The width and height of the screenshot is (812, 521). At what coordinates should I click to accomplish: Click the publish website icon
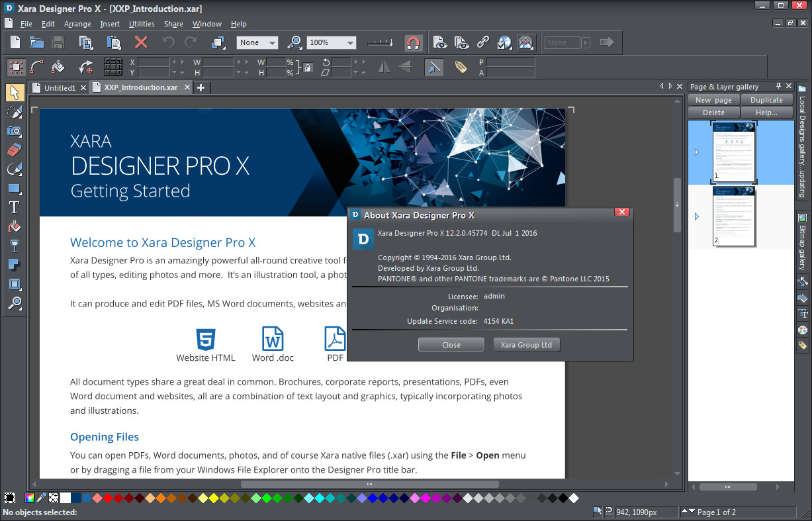point(526,42)
